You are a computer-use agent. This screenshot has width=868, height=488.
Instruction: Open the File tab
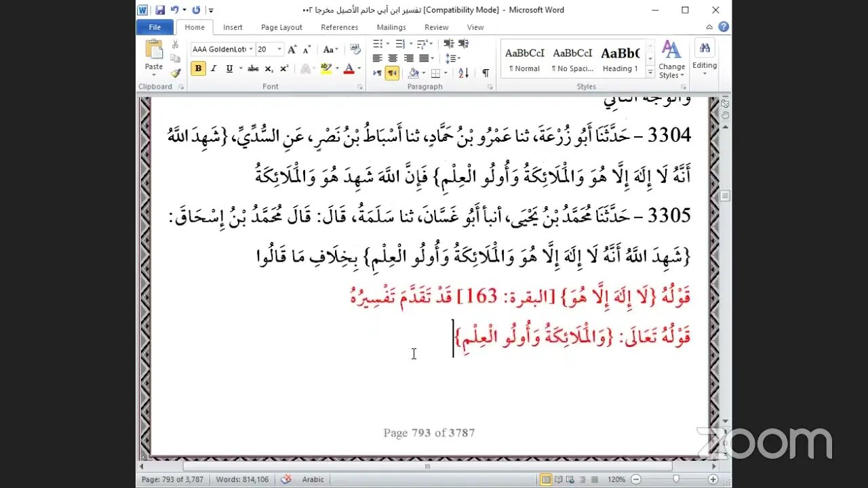point(155,27)
